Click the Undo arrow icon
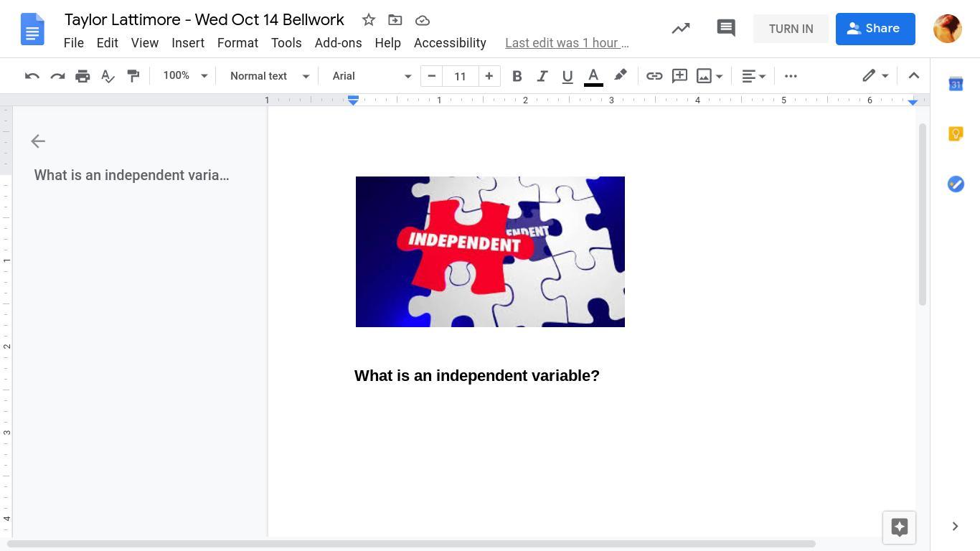Screen dimensions: 980x551 [x=32, y=76]
